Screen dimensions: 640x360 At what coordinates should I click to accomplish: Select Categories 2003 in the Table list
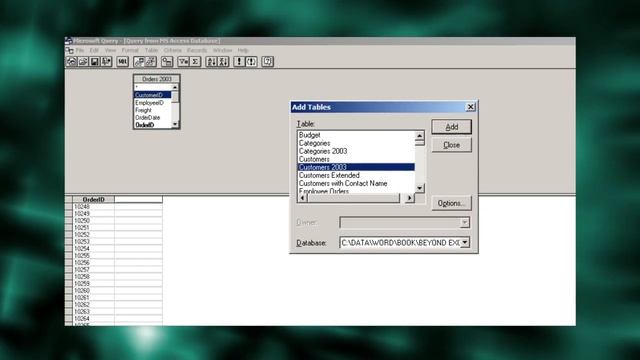(x=356, y=151)
